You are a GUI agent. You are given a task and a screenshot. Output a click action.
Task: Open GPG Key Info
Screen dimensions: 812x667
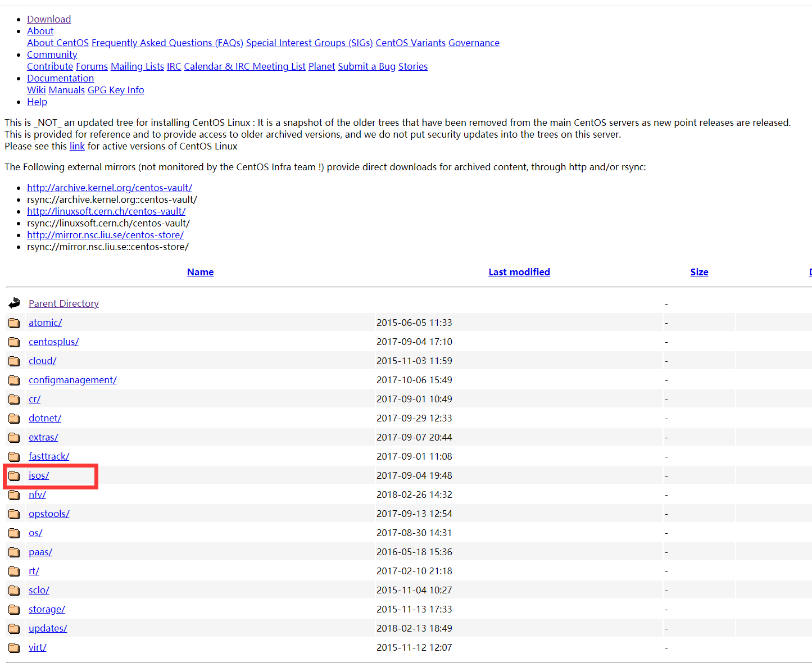point(116,90)
